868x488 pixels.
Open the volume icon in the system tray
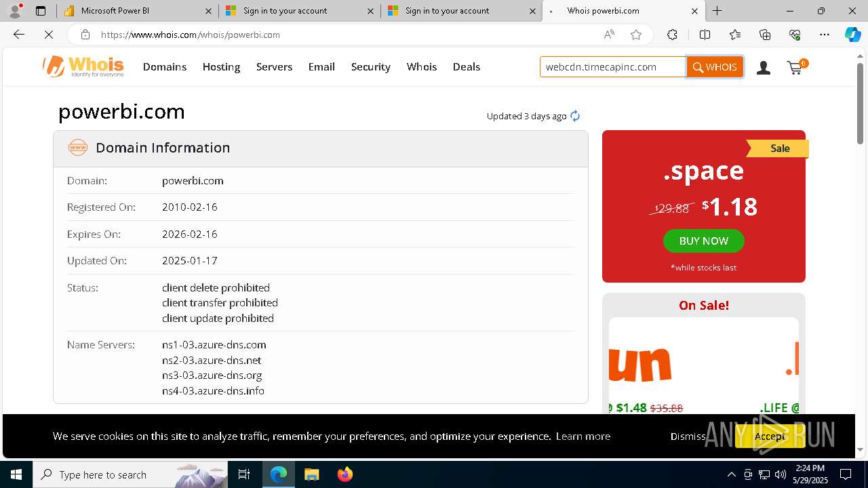781,474
